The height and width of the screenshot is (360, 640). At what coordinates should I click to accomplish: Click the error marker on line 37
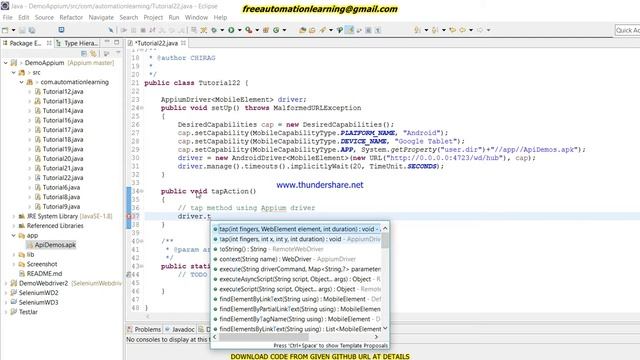pyautogui.click(x=129, y=216)
